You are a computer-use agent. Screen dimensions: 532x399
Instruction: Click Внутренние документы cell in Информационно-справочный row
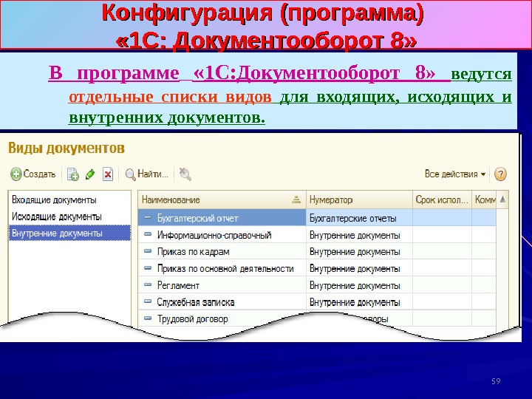tap(359, 235)
